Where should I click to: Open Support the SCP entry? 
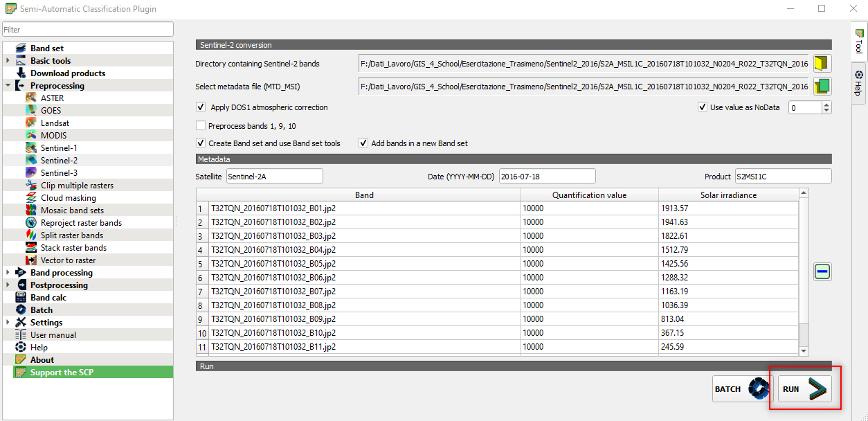pyautogui.click(x=93, y=373)
